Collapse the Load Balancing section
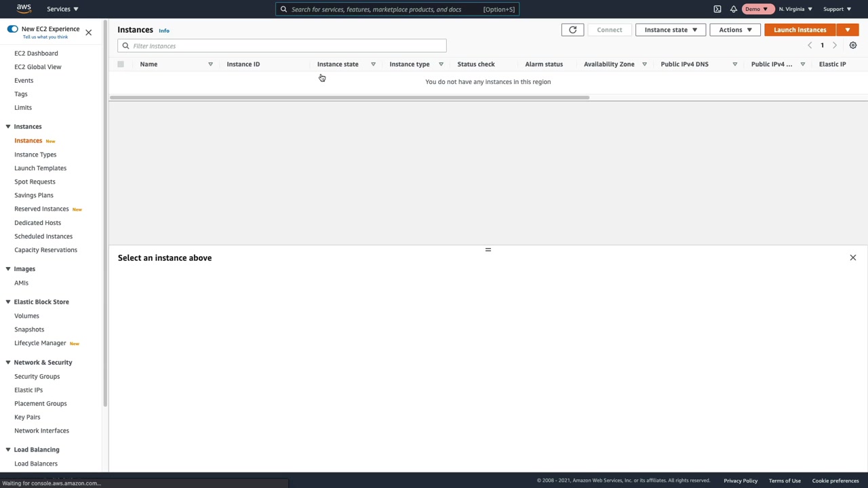Image resolution: width=868 pixels, height=488 pixels. [8, 449]
